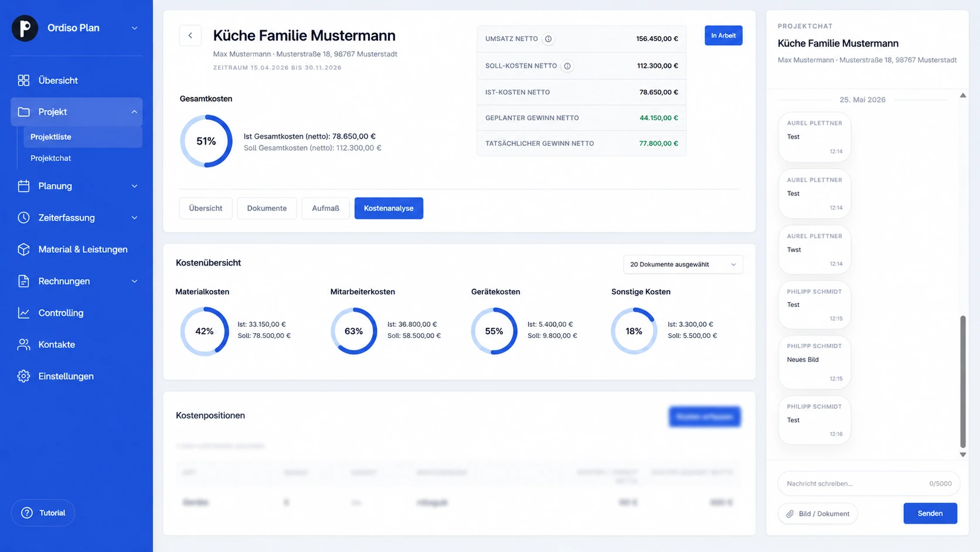Click info icon beside Soll-Kosten Netto
The width and height of the screenshot is (980, 552).
[567, 66]
